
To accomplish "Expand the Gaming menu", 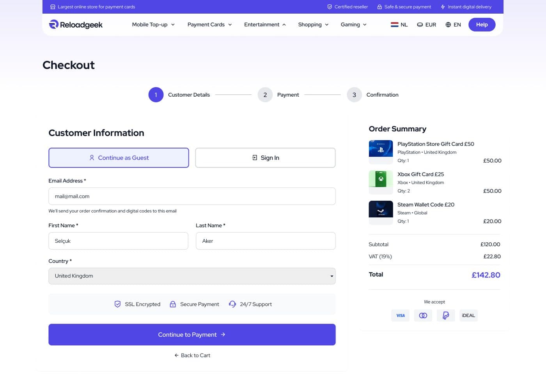I will pyautogui.click(x=354, y=25).
